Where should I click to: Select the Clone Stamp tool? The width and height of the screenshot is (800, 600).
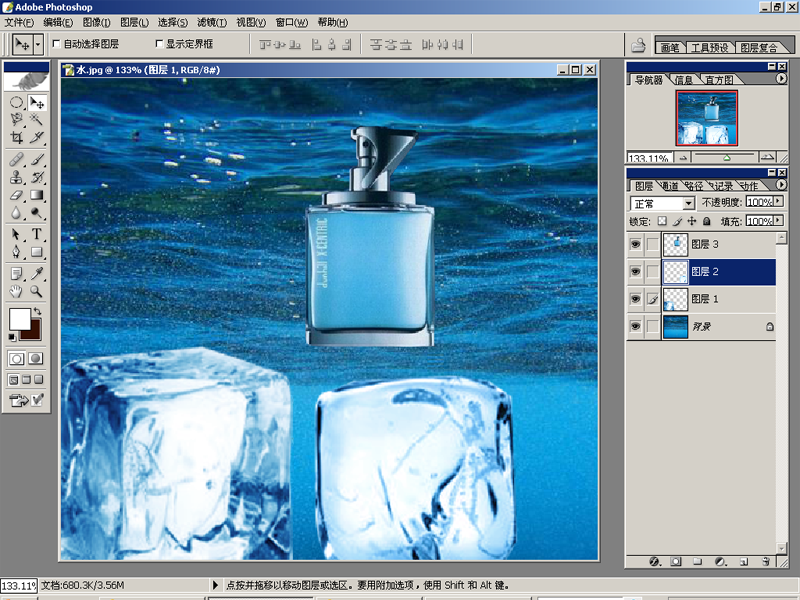16,177
